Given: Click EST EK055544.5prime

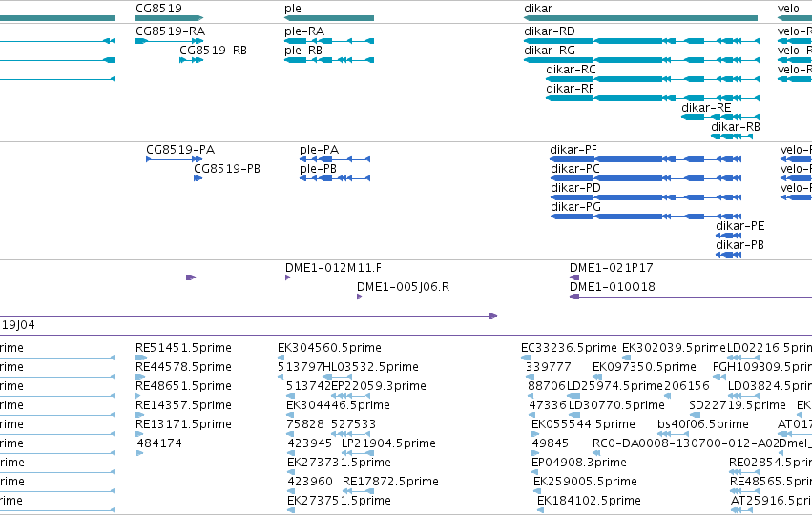Looking at the screenshot, I should pyautogui.click(x=583, y=425).
